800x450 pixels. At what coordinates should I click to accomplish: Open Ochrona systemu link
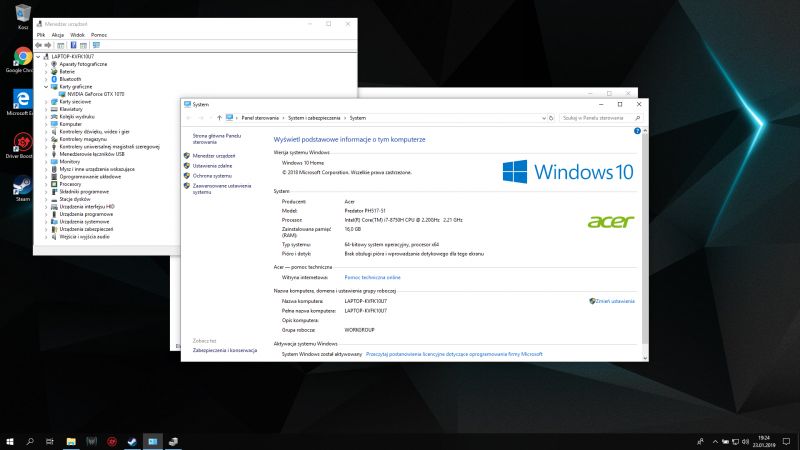[212, 176]
